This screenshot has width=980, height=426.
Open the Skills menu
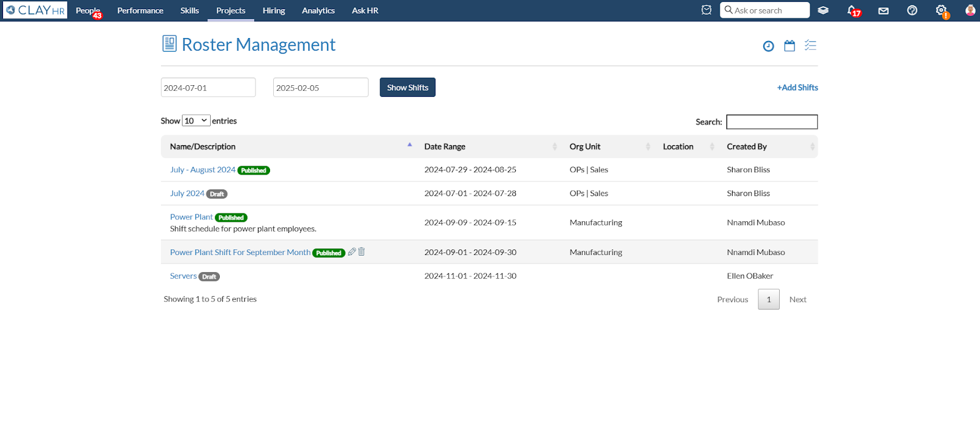pos(190,10)
